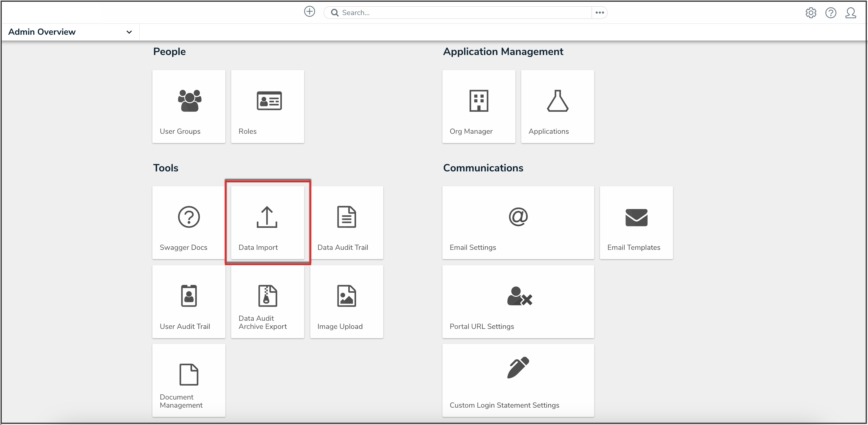Click the search options ellipsis button
Screen dimensions: 868x425
[599, 12]
